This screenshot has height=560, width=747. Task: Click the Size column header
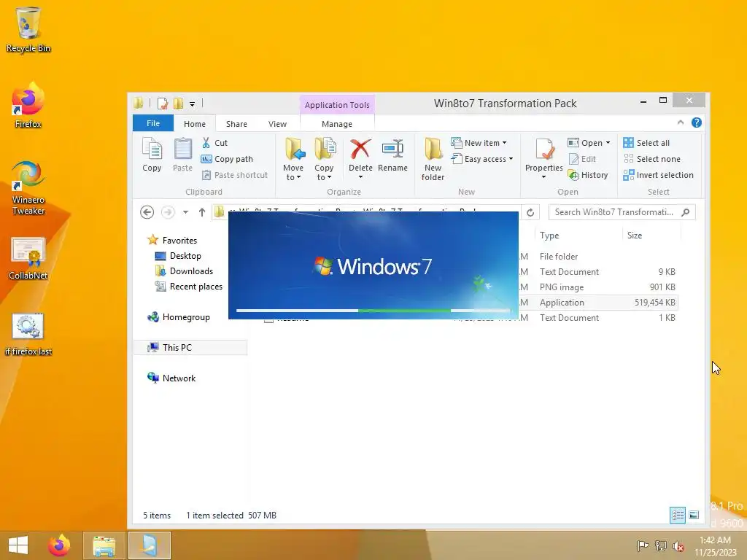(651, 236)
